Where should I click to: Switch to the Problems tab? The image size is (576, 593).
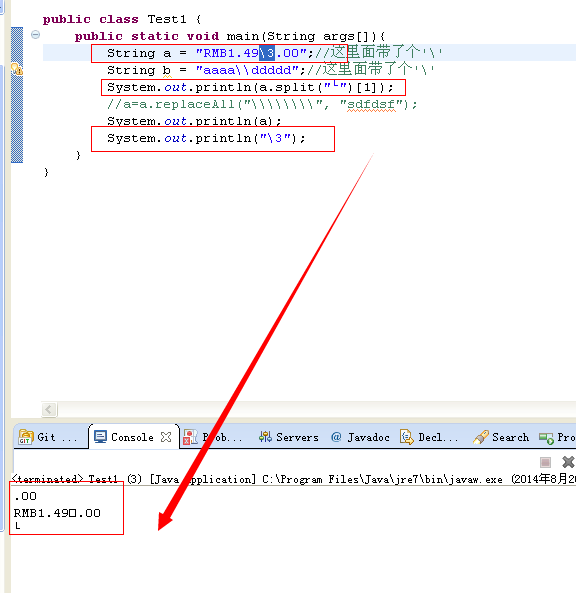point(213,437)
